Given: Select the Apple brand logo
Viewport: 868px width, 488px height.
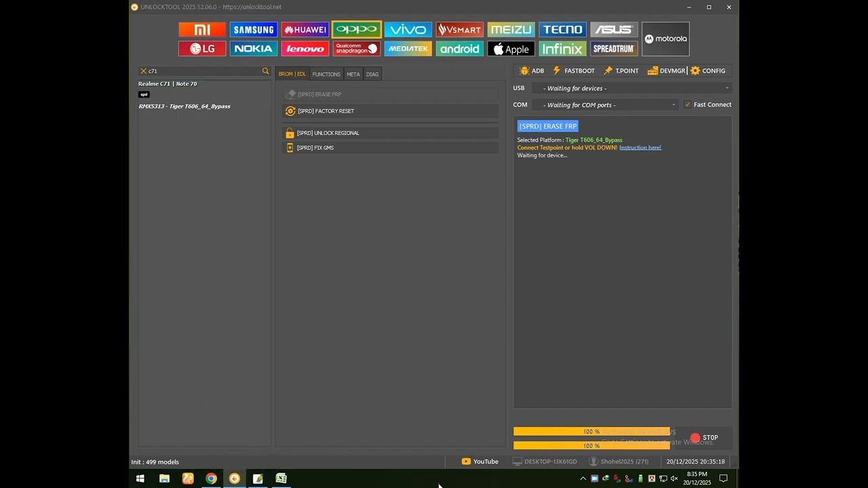Looking at the screenshot, I should (x=511, y=49).
